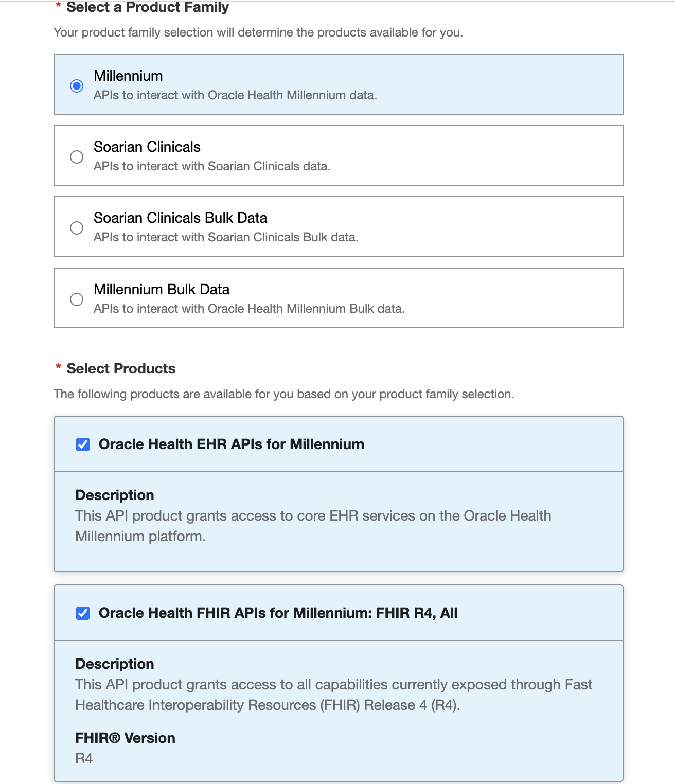The image size is (675, 784).
Task: Click the Millennium product family title
Action: coord(128,76)
